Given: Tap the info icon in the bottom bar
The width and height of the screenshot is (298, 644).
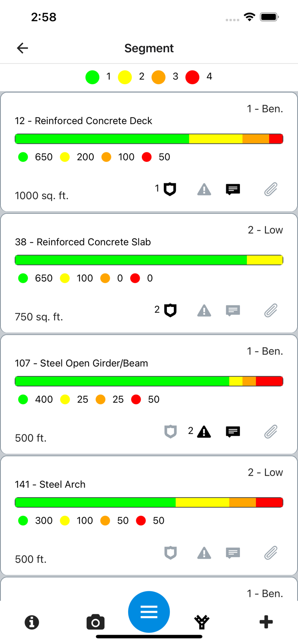Looking at the screenshot, I should click(x=31, y=622).
